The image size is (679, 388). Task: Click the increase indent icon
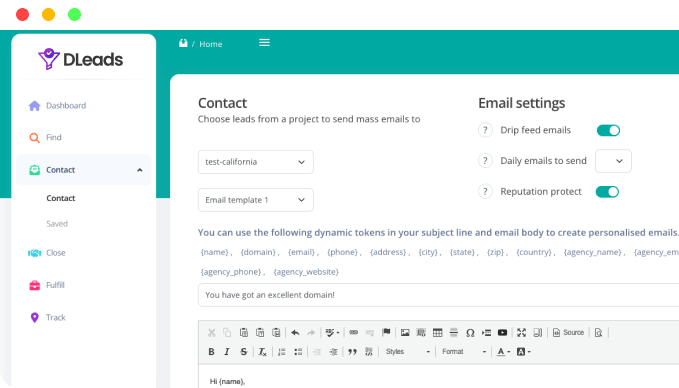333,352
